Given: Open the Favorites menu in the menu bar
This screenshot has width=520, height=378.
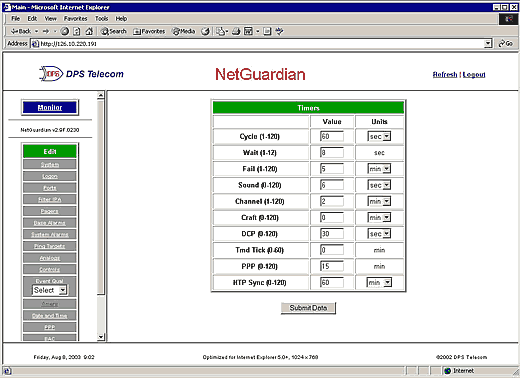Looking at the screenshot, I should [76, 19].
